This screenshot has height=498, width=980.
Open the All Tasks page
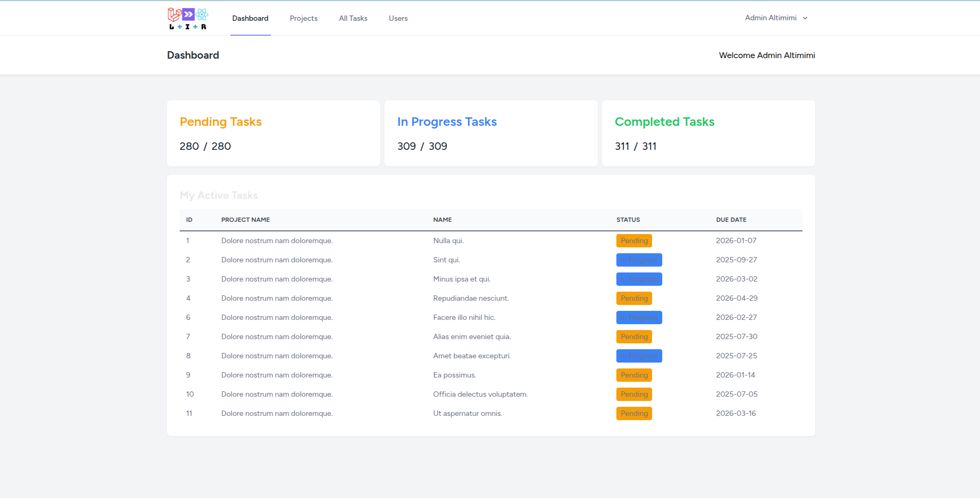pos(353,18)
